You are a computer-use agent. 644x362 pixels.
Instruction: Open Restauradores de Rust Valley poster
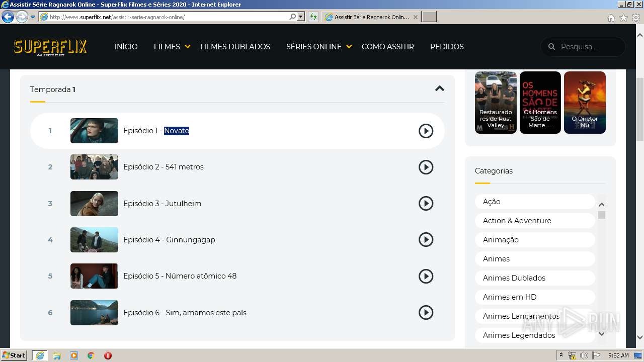coord(496,103)
